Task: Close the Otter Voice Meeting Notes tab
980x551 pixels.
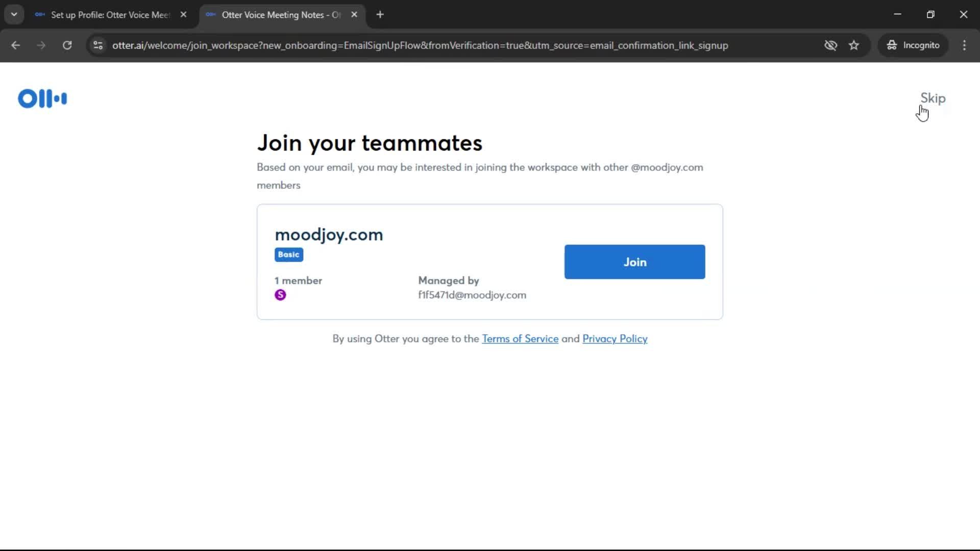Action: pos(354,15)
